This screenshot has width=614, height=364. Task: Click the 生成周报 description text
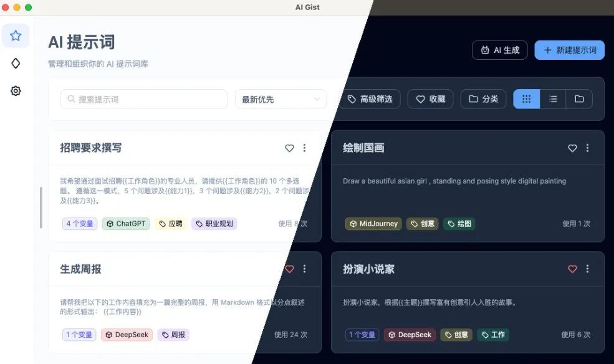point(183,307)
